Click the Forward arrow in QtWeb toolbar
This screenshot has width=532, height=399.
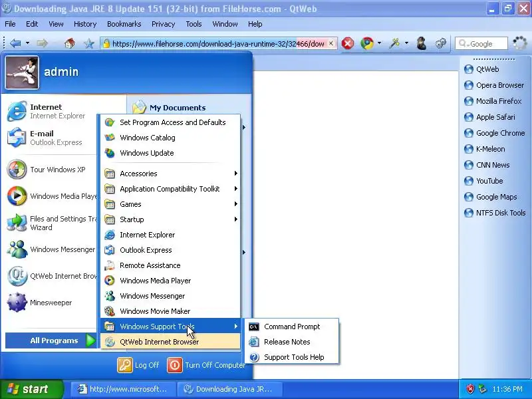coord(42,43)
